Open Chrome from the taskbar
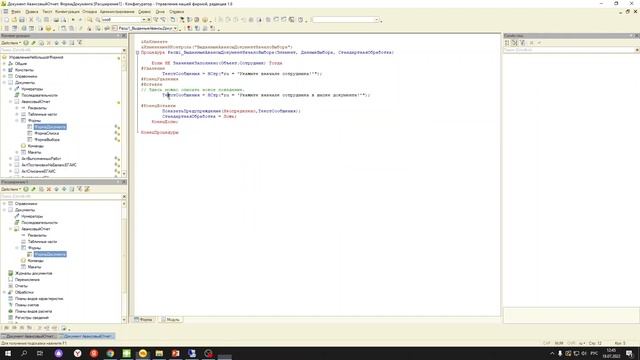The height and width of the screenshot is (360, 640). (110, 353)
